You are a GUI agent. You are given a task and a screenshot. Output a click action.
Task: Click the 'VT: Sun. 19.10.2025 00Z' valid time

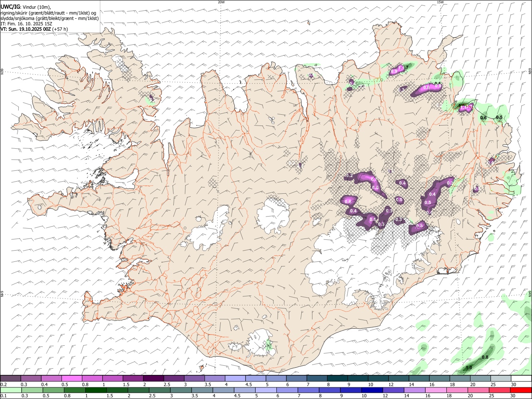point(26,29)
